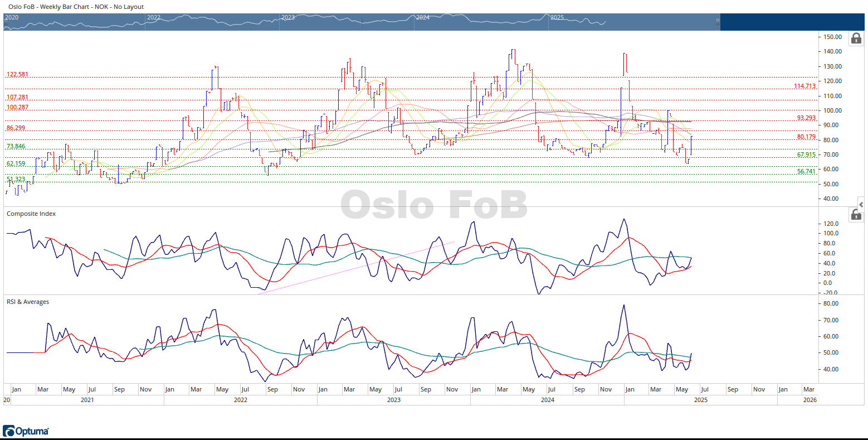Viewport: 868px width, 440px height.
Task: Click the dark blue overview scrollbar area
Action: coord(791,22)
